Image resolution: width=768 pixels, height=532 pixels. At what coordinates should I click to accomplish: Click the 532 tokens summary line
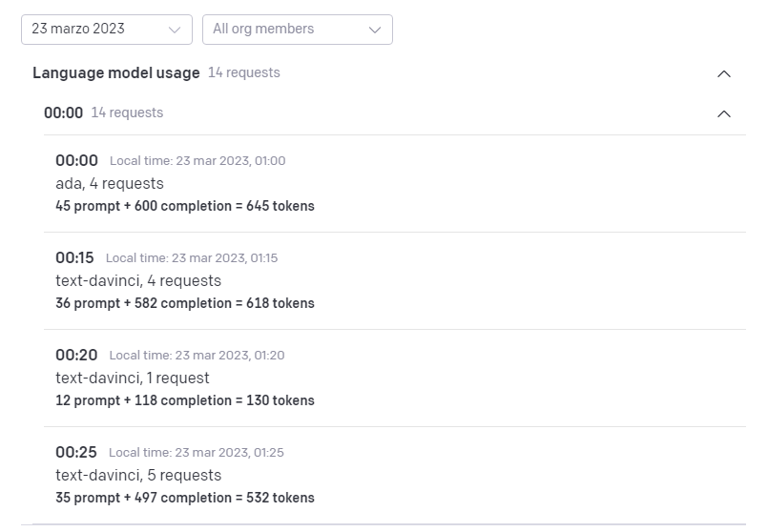[x=185, y=498]
